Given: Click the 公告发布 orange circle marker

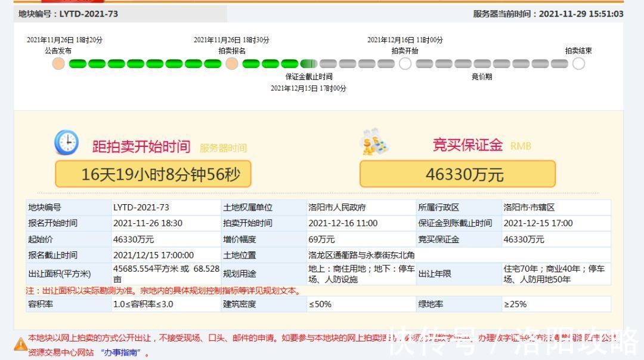Looking at the screenshot, I should (58, 63).
